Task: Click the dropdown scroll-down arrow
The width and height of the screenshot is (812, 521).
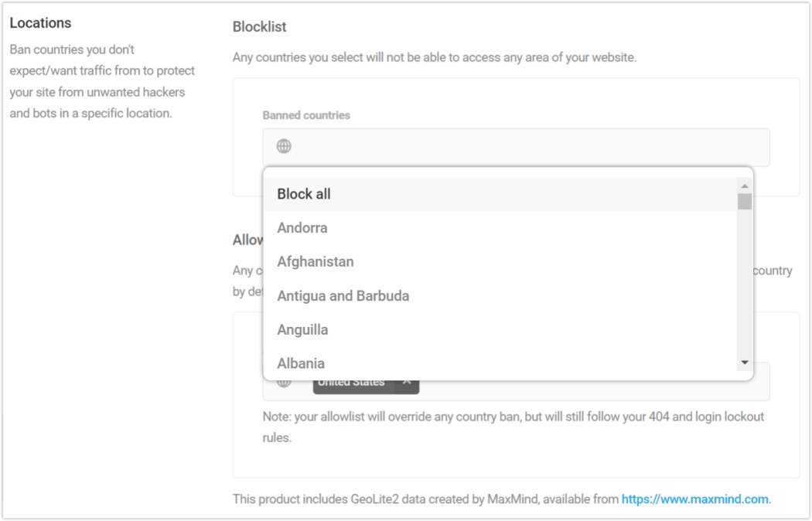Action: [x=744, y=361]
